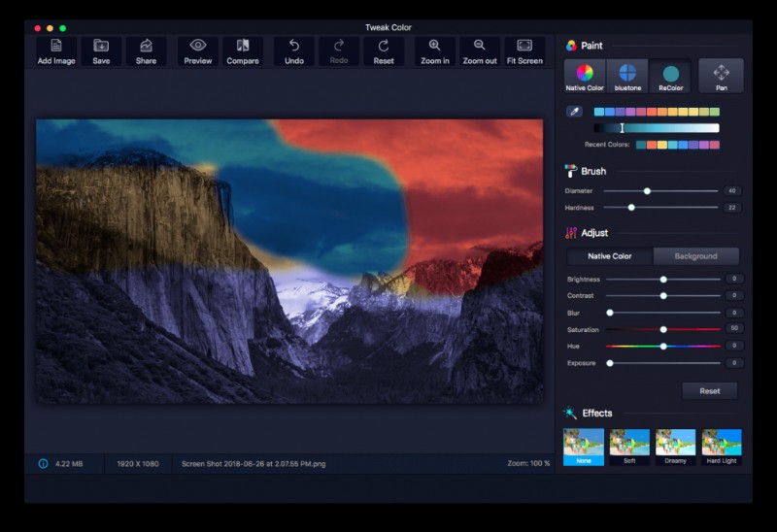Click the Hue slider handle
Image resolution: width=777 pixels, height=532 pixels.
tap(663, 347)
